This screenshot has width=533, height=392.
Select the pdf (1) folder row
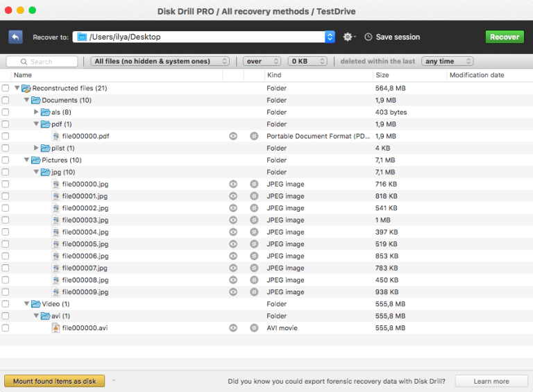pos(266,124)
